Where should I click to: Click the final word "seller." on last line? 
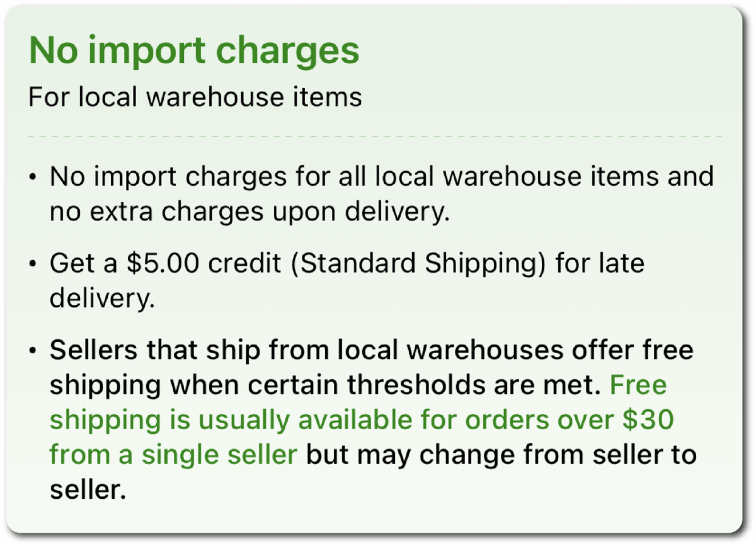pyautogui.click(x=88, y=490)
